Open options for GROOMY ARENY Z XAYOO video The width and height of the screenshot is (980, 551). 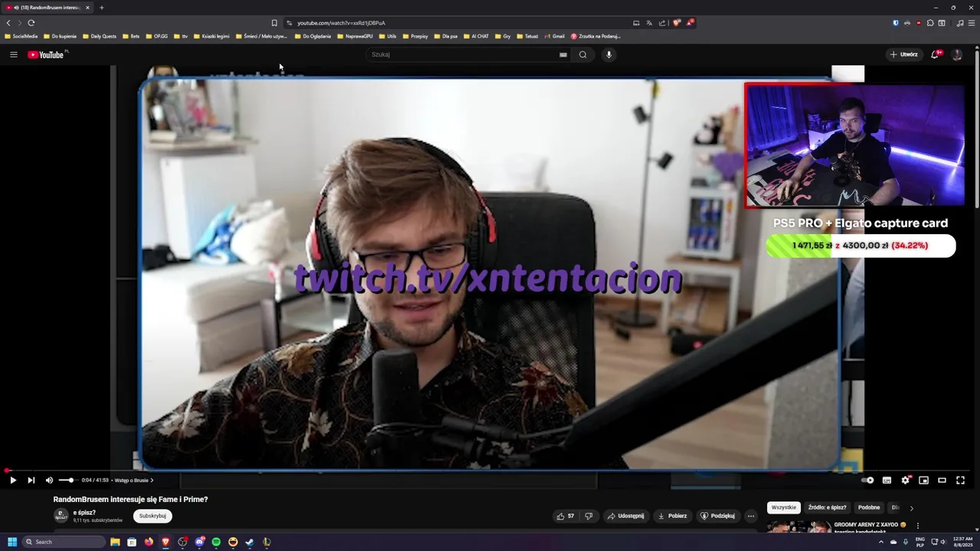click(x=917, y=526)
